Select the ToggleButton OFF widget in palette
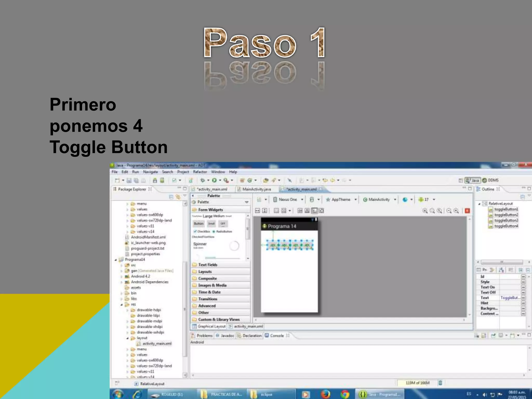532x399 pixels. pyautogui.click(x=223, y=224)
